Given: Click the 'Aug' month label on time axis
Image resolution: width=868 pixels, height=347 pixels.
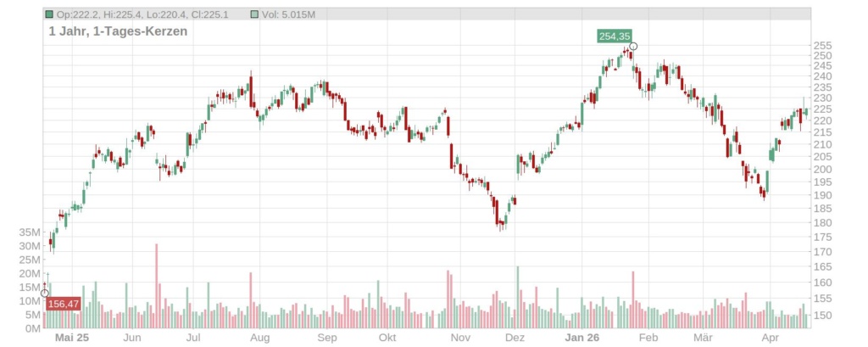Looking at the screenshot, I should pos(260,338).
